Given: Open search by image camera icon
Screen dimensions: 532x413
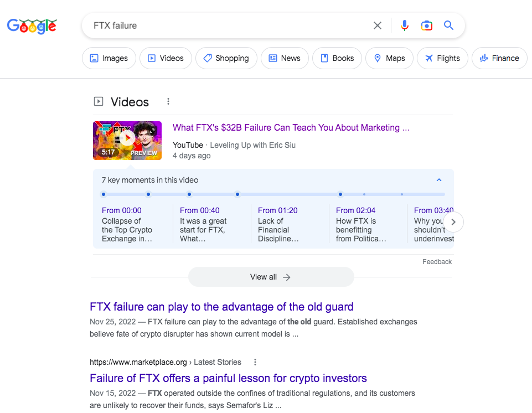Looking at the screenshot, I should point(426,25).
